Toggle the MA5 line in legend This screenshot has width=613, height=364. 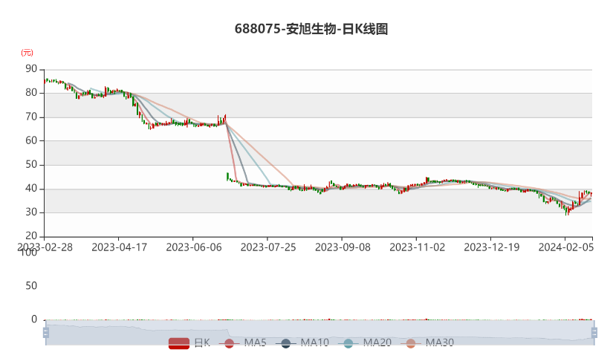[243, 343]
